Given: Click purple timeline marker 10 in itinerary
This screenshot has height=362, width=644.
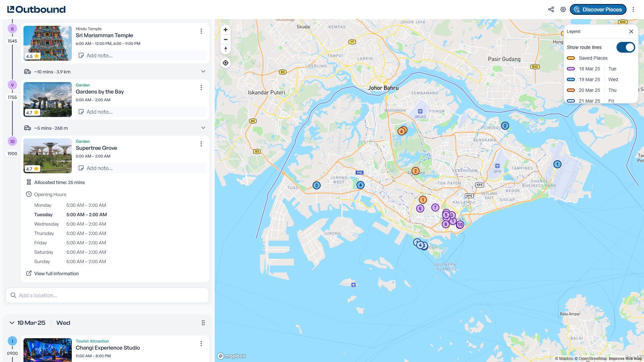Looking at the screenshot, I should 12,141.
